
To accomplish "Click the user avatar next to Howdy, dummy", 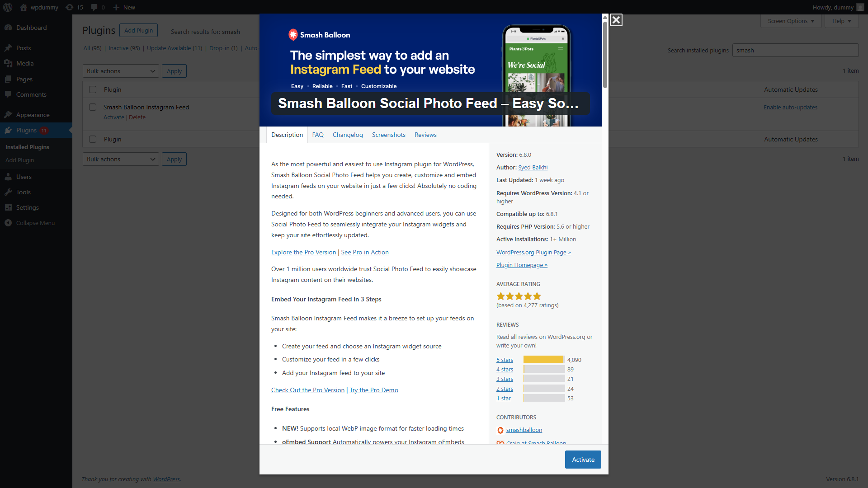I will pos(860,7).
